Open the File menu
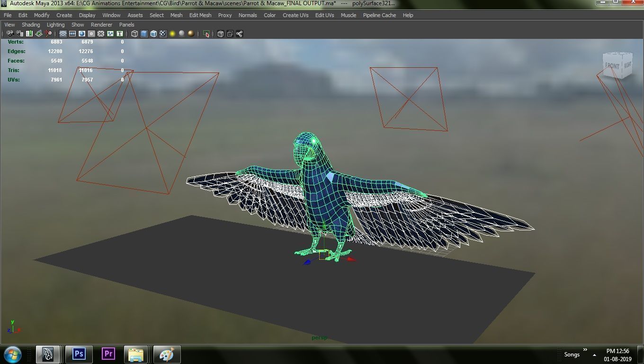644x364 pixels. click(x=8, y=15)
